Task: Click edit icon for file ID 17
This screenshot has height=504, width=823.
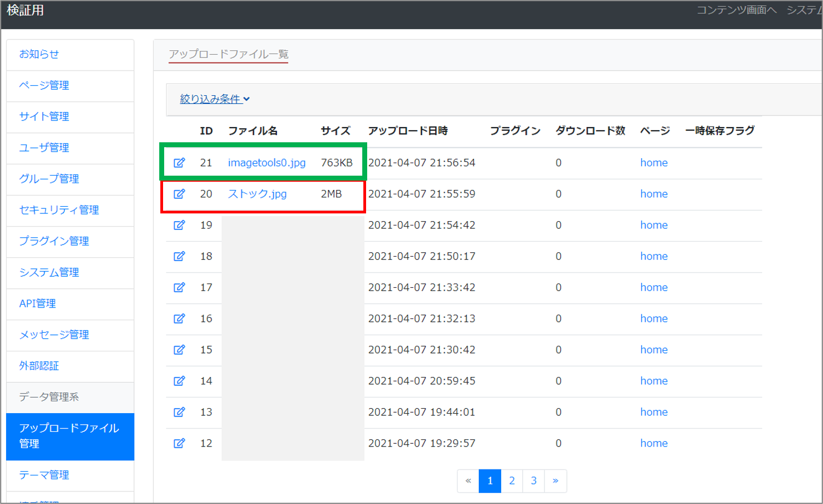Action: pyautogui.click(x=179, y=287)
